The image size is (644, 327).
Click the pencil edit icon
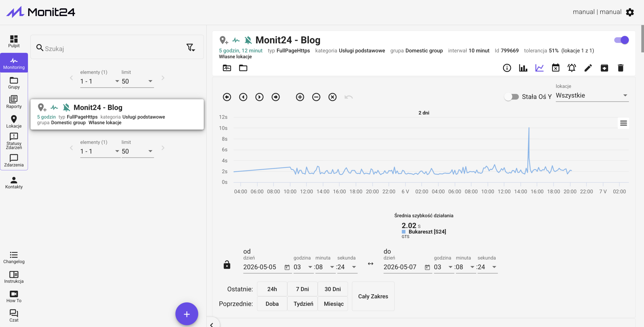[x=588, y=68]
